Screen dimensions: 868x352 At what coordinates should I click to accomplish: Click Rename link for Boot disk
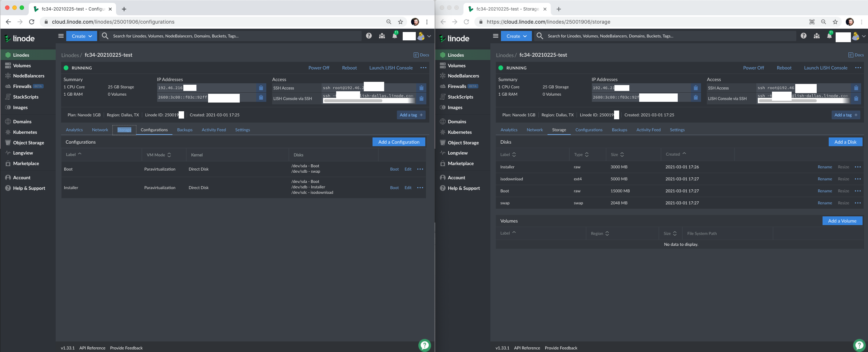coord(825,191)
